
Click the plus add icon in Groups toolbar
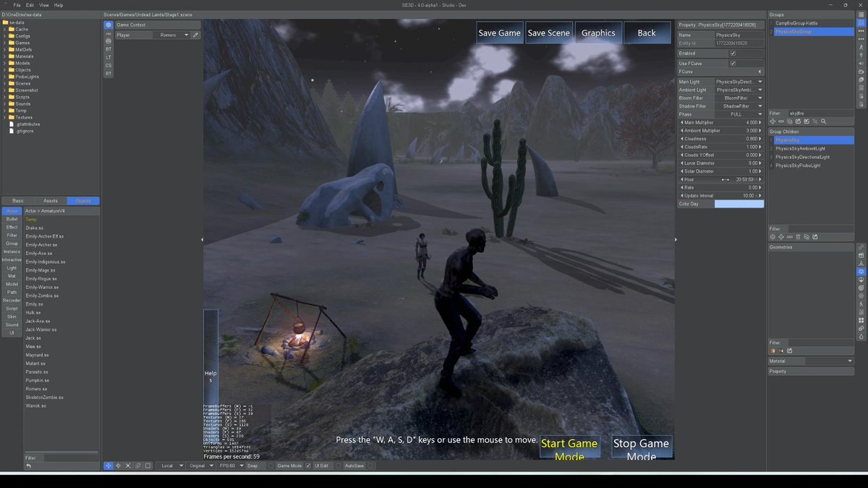pyautogui.click(x=773, y=121)
